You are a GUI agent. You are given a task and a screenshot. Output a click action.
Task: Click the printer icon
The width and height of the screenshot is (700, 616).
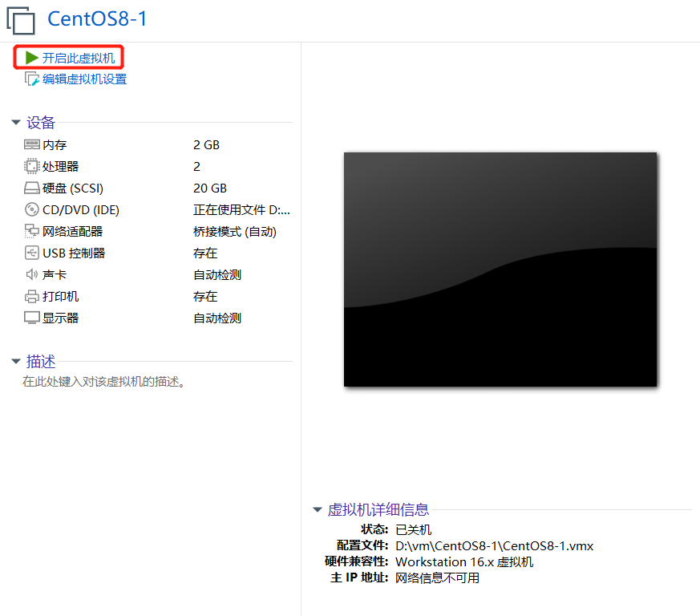(x=32, y=296)
